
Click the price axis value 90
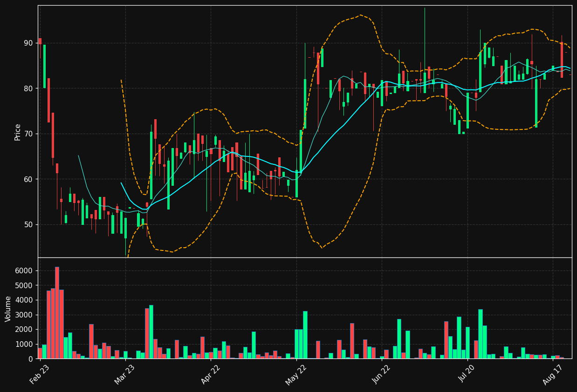click(28, 43)
